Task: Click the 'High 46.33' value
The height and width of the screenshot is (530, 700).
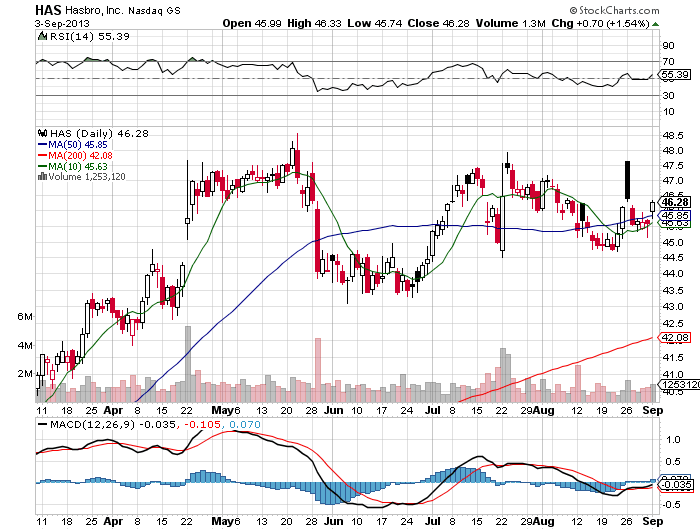Action: pyautogui.click(x=315, y=23)
